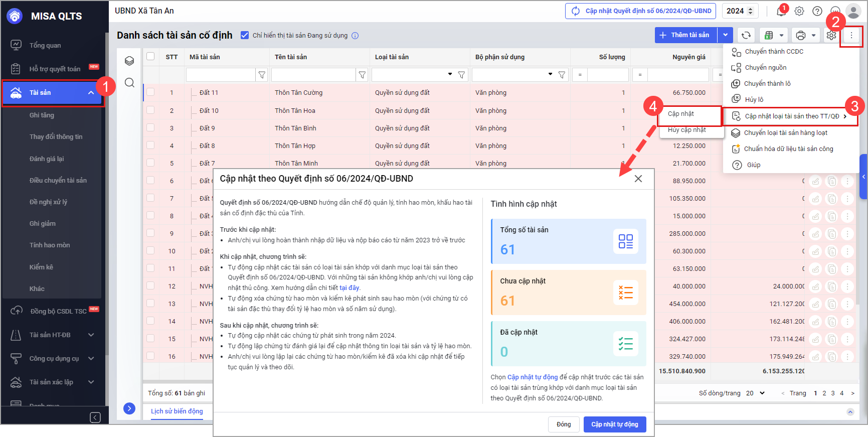Open the Excel export dropdown arrow
This screenshot has width=868, height=437.
coord(781,36)
